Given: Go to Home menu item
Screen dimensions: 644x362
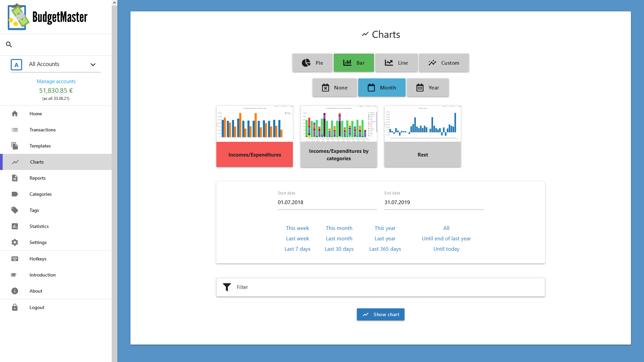Looking at the screenshot, I should click(x=56, y=114).
